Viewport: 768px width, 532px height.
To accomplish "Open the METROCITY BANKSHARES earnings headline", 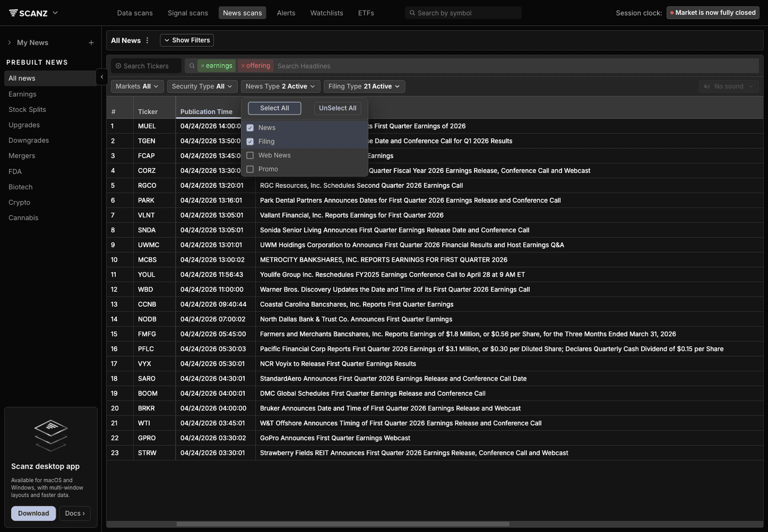I will tap(383, 260).
